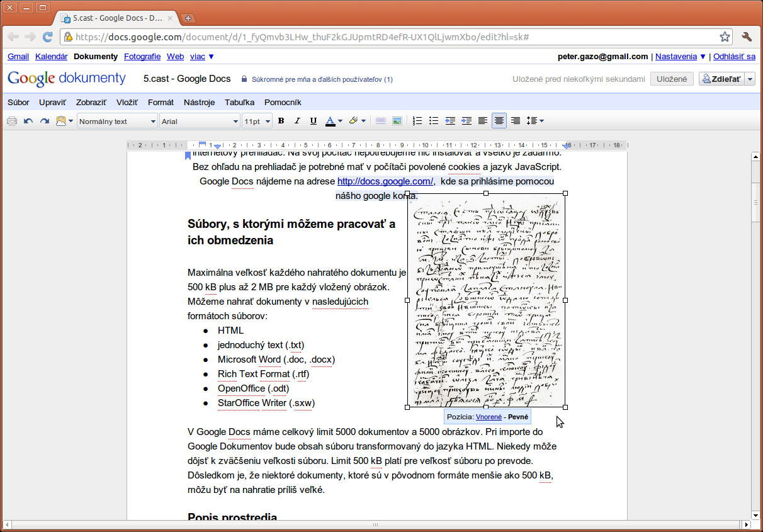Undo the last action

click(x=28, y=121)
